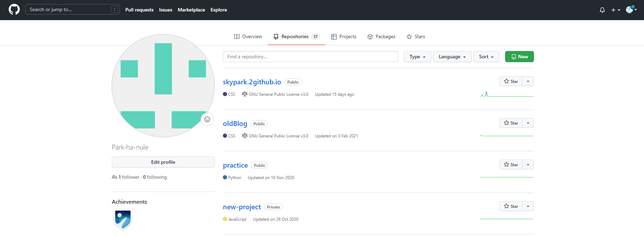Star the oldBlog repository
The height and width of the screenshot is (237, 644).
[511, 123]
